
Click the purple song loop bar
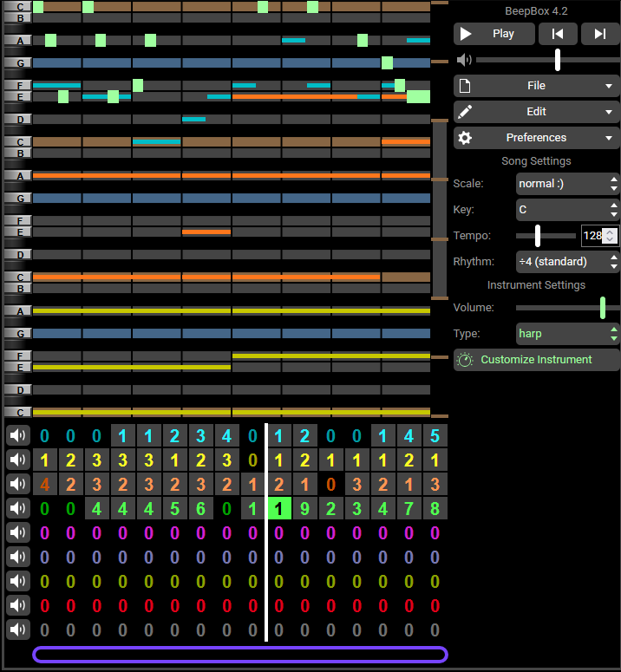pyautogui.click(x=240, y=655)
